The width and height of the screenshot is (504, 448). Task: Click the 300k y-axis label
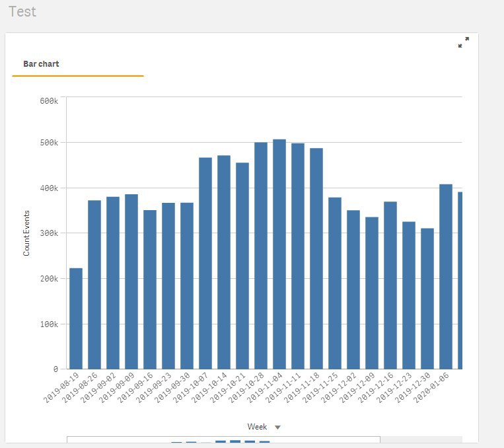pyautogui.click(x=49, y=233)
